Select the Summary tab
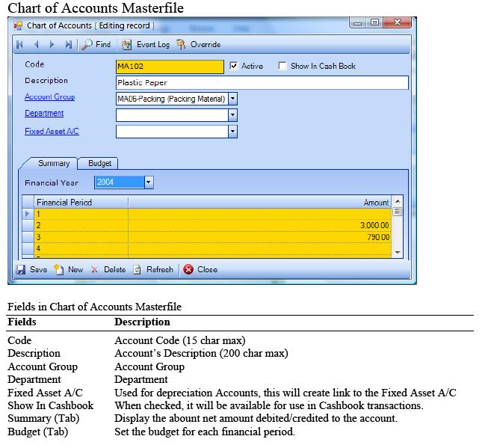 coord(53,163)
